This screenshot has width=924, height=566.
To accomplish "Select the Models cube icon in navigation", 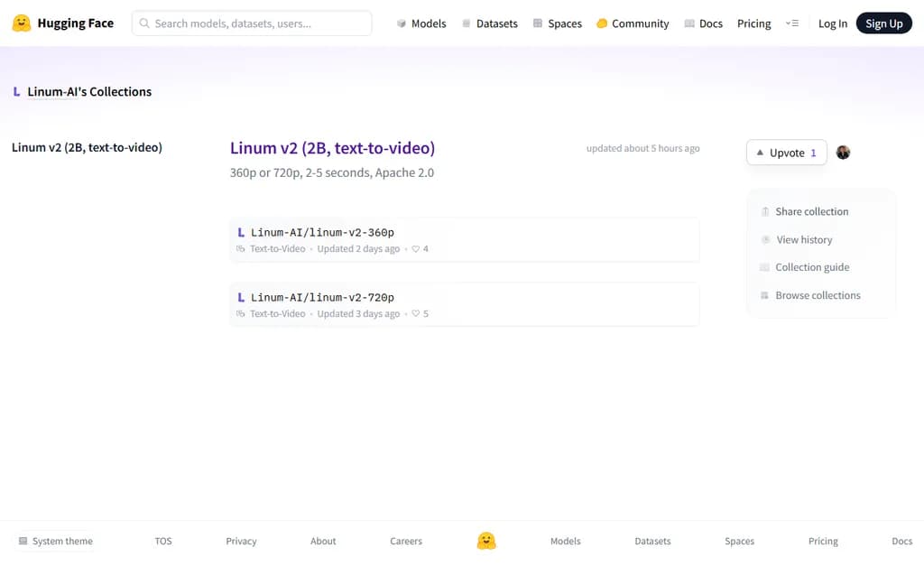I will [399, 23].
